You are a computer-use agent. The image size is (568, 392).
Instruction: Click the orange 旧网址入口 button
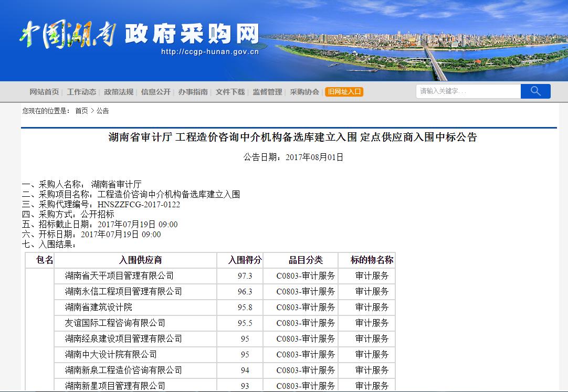[344, 92]
